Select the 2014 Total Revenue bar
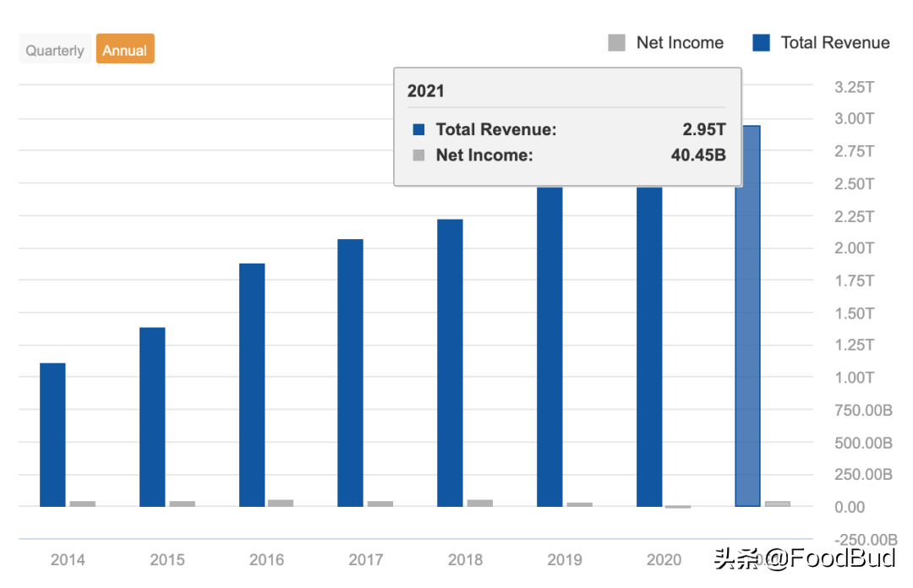The width and height of the screenshot is (913, 588). click(52, 435)
